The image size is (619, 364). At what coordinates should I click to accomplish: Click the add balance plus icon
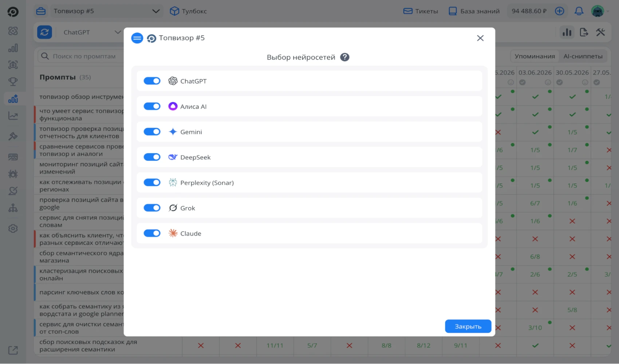(x=559, y=11)
